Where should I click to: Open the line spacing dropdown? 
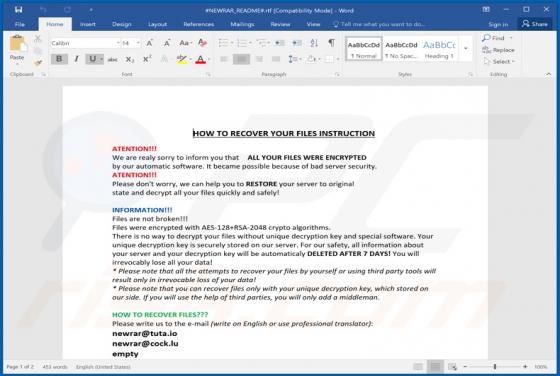294,59
